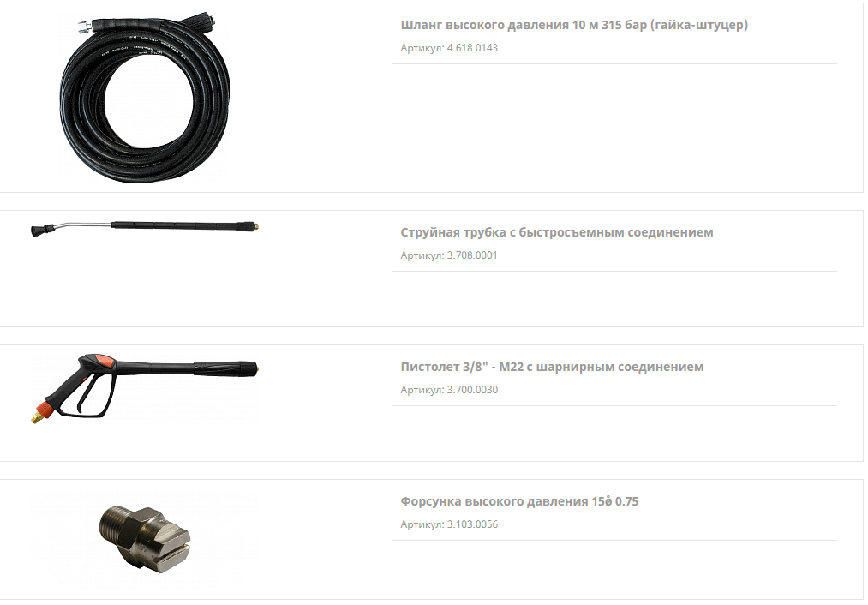
Task: Click the trigger lever of the spray gun
Action: coord(84,393)
